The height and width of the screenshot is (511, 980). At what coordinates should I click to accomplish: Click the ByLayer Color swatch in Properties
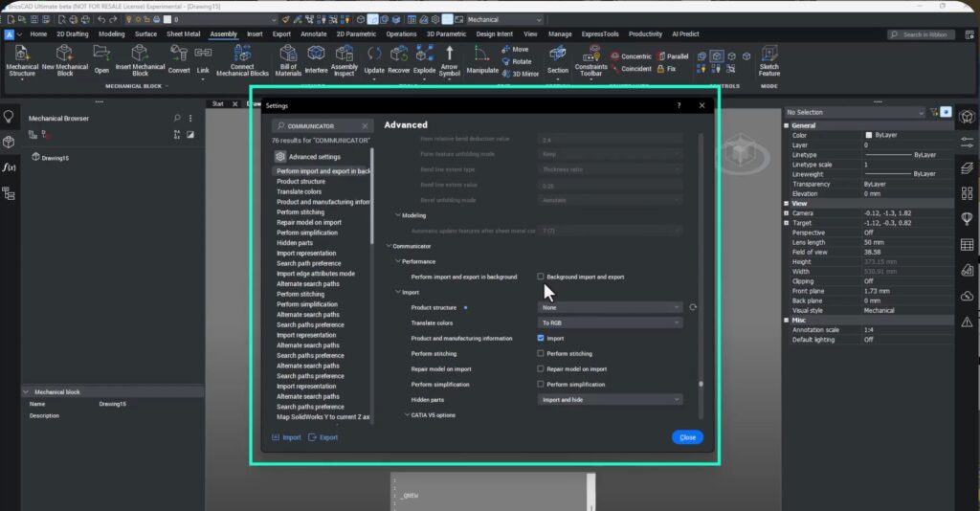pos(869,135)
